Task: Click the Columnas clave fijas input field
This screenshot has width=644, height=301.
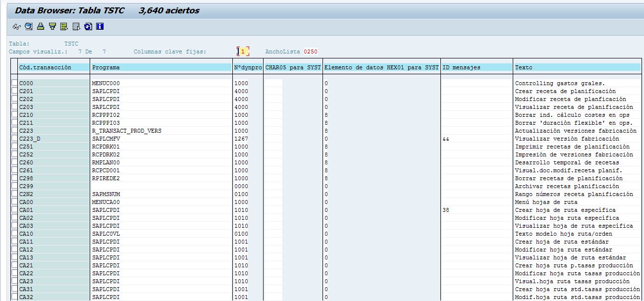Action: click(x=243, y=51)
